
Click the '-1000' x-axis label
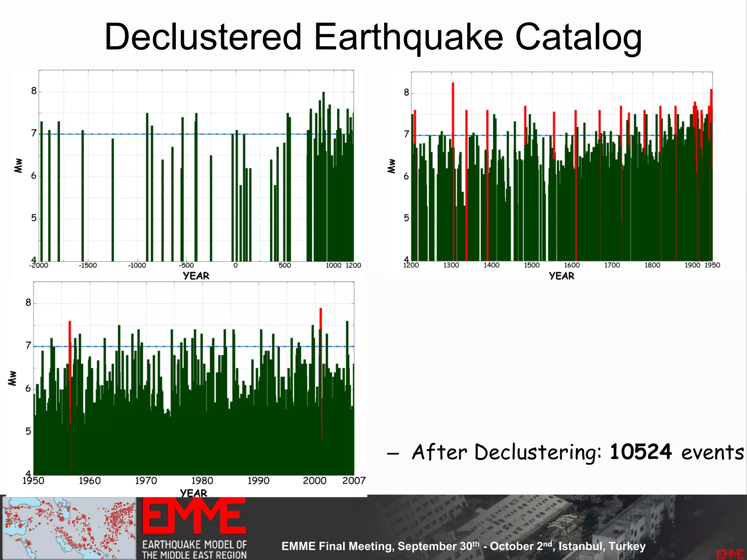pyautogui.click(x=137, y=265)
